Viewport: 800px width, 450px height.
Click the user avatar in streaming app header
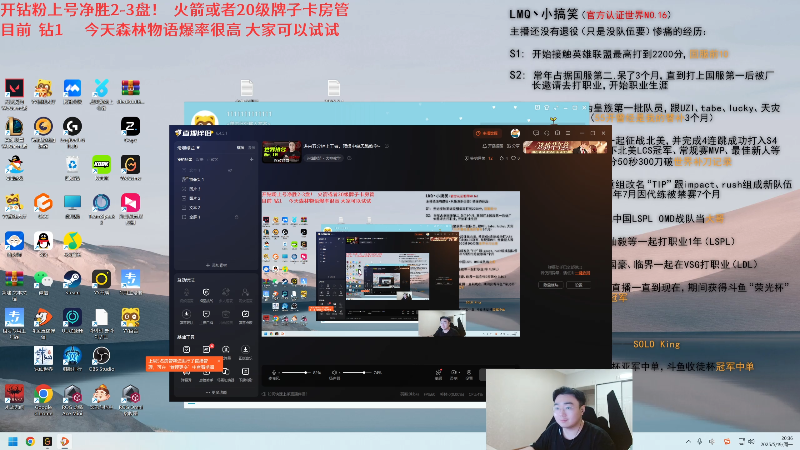pos(515,133)
